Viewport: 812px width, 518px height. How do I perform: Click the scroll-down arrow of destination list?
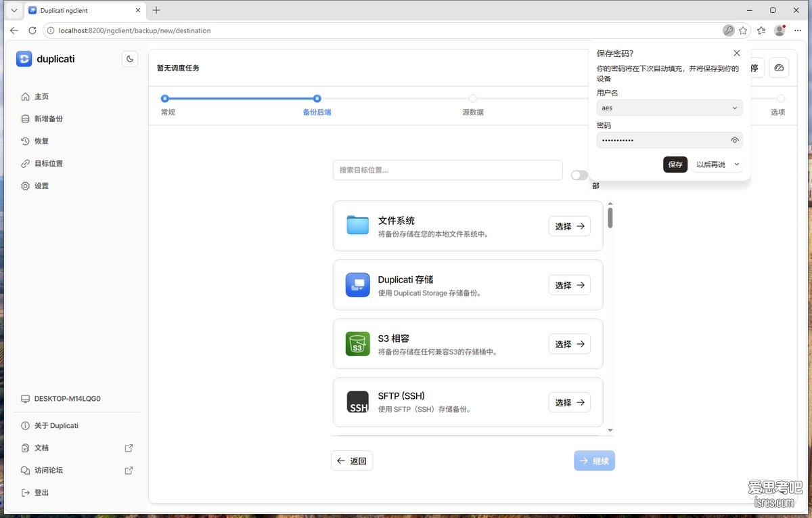tap(610, 430)
